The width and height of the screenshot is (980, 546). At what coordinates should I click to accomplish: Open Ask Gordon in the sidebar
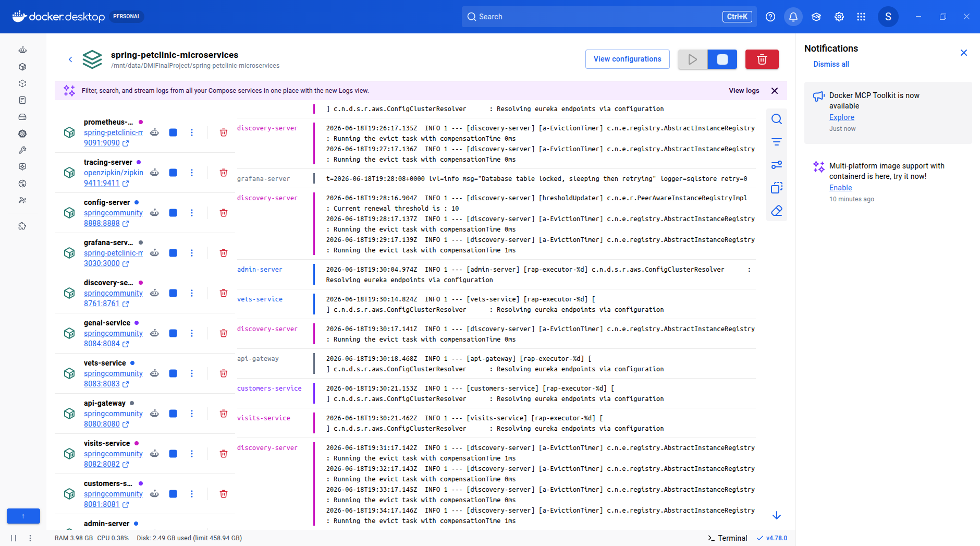point(22,50)
